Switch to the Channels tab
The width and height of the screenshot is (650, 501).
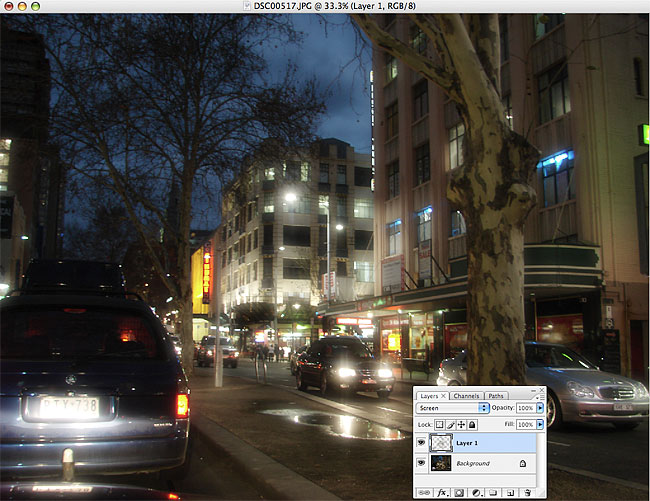(466, 396)
